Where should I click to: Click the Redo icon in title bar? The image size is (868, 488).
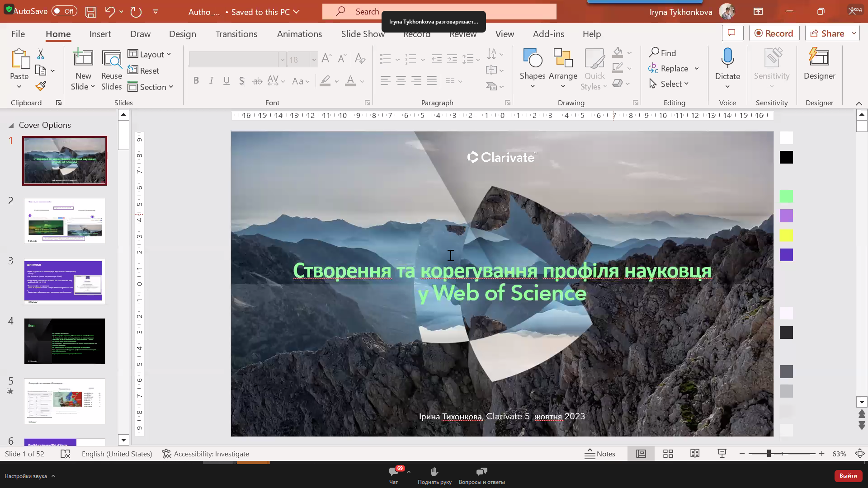click(x=136, y=12)
